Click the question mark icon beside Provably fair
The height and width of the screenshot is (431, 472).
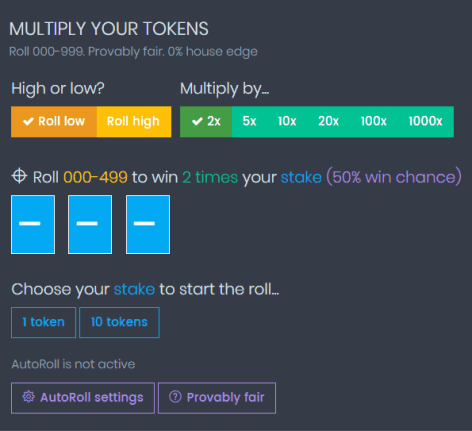click(175, 397)
